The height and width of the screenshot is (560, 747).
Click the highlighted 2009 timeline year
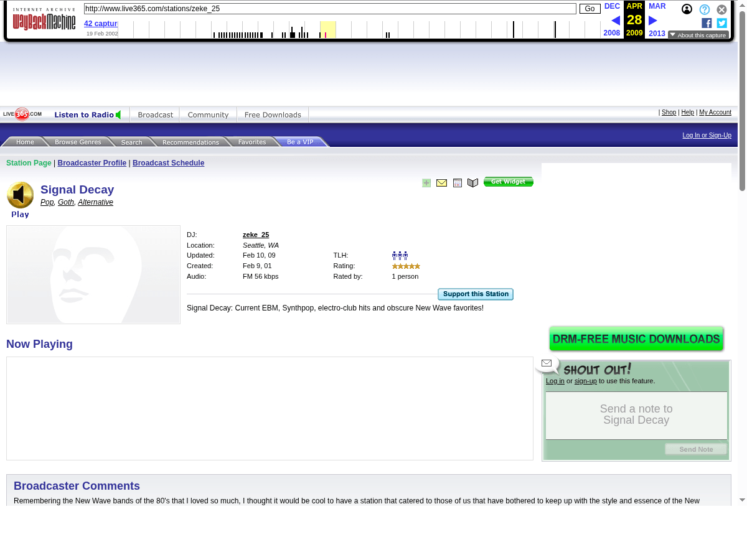[x=328, y=29]
